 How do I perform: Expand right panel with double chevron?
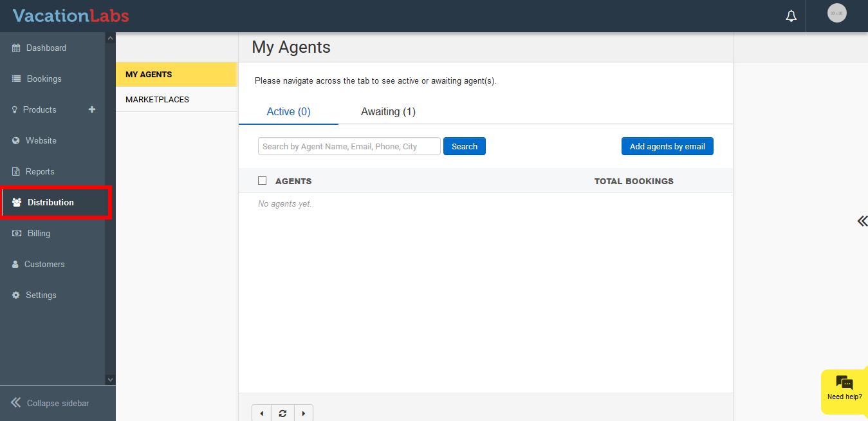(862, 221)
